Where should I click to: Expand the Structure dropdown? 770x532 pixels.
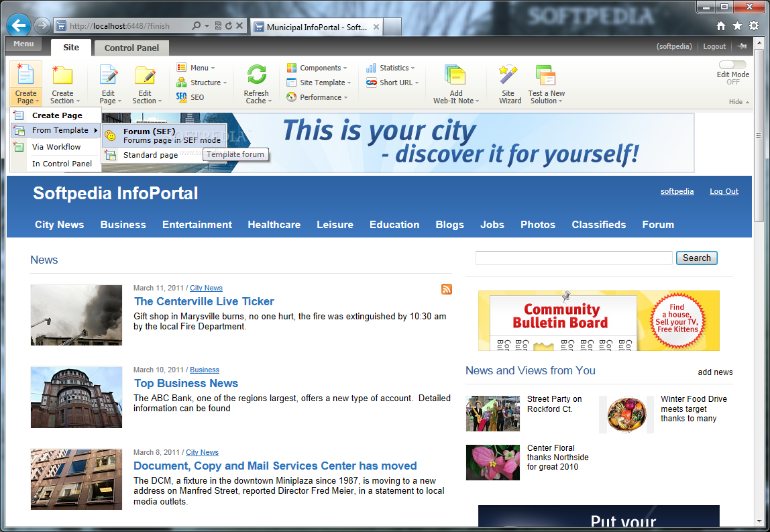[x=202, y=83]
